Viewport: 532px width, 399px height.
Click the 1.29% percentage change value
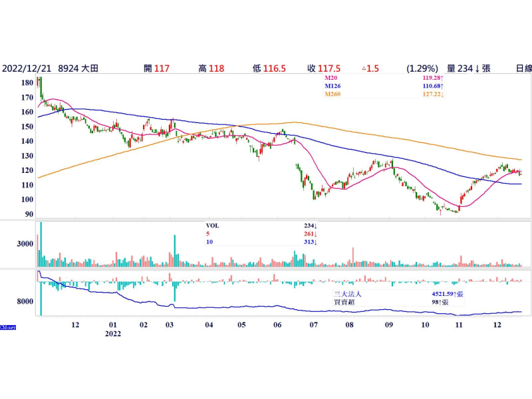(422, 68)
